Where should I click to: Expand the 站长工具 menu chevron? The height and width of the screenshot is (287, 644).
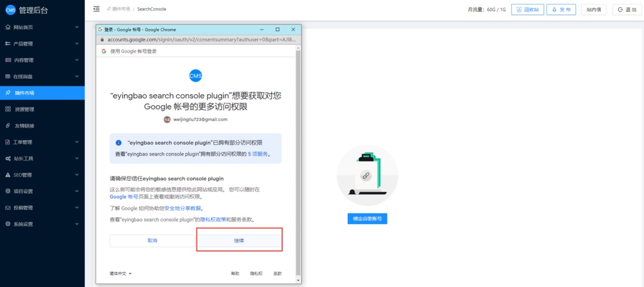point(77,159)
